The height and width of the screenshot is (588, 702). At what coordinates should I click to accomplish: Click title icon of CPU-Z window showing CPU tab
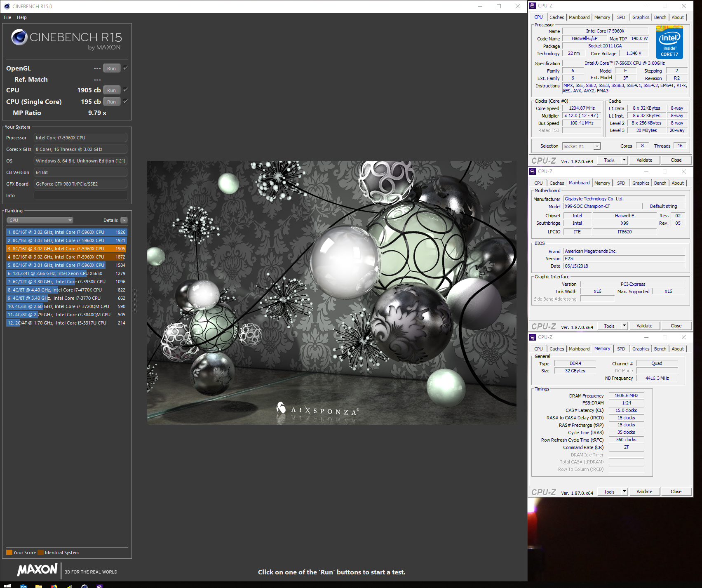pos(533,6)
